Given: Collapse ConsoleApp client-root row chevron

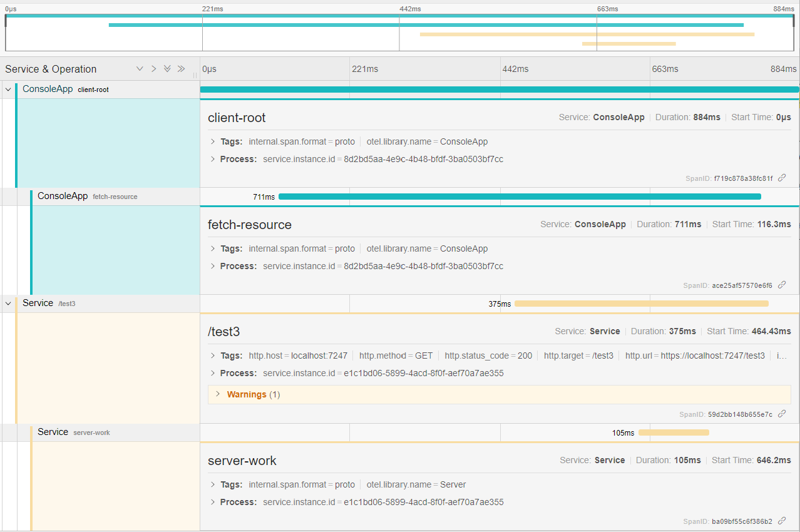Looking at the screenshot, I should [8, 90].
